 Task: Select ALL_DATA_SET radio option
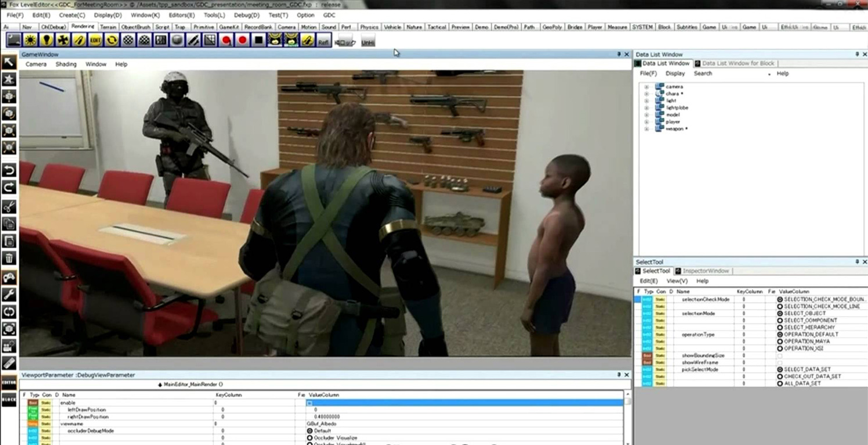pos(780,383)
